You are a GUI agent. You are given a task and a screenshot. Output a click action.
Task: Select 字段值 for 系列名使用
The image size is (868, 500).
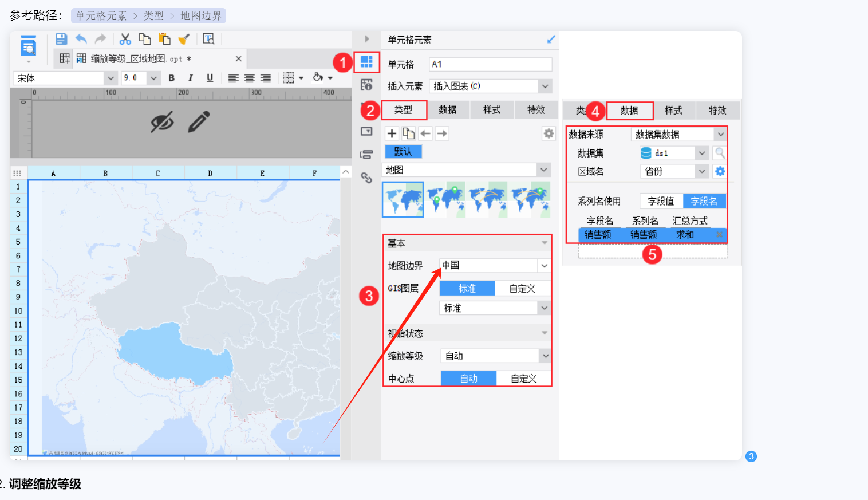[661, 201]
